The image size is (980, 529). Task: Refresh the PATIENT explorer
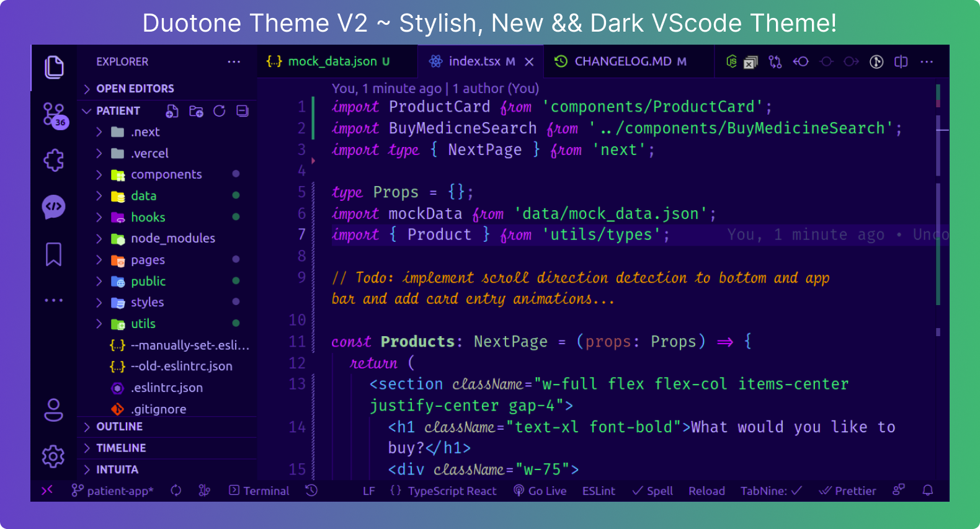[219, 111]
